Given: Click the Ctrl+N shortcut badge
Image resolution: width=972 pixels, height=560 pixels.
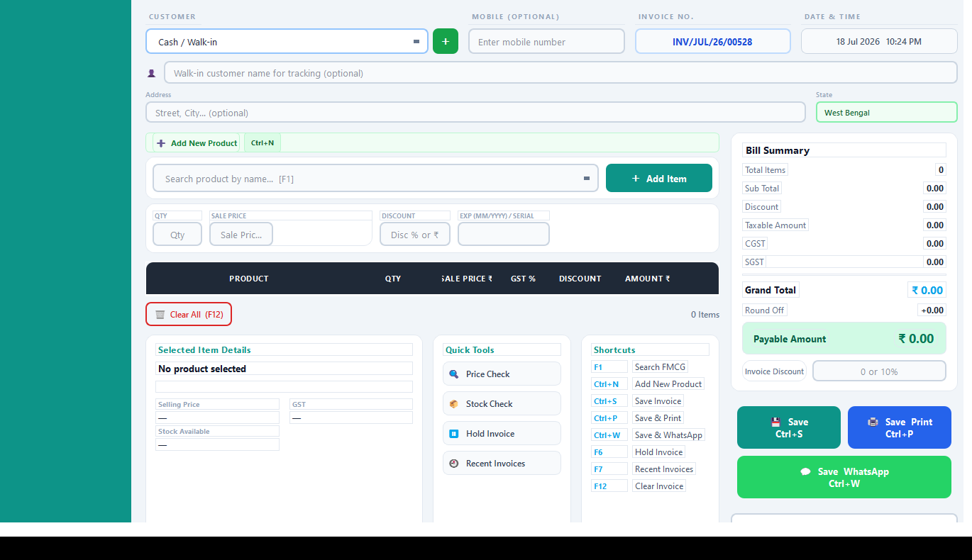Looking at the screenshot, I should [x=263, y=143].
